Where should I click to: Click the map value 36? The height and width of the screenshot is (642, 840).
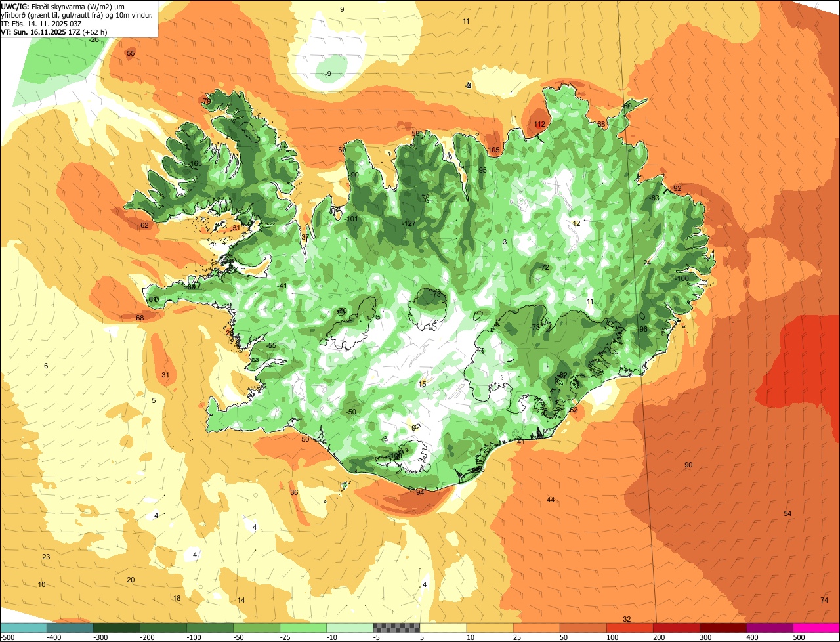tap(294, 492)
